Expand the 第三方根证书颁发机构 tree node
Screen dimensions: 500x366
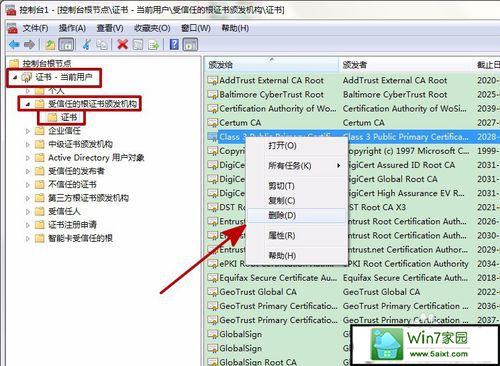pos(28,198)
